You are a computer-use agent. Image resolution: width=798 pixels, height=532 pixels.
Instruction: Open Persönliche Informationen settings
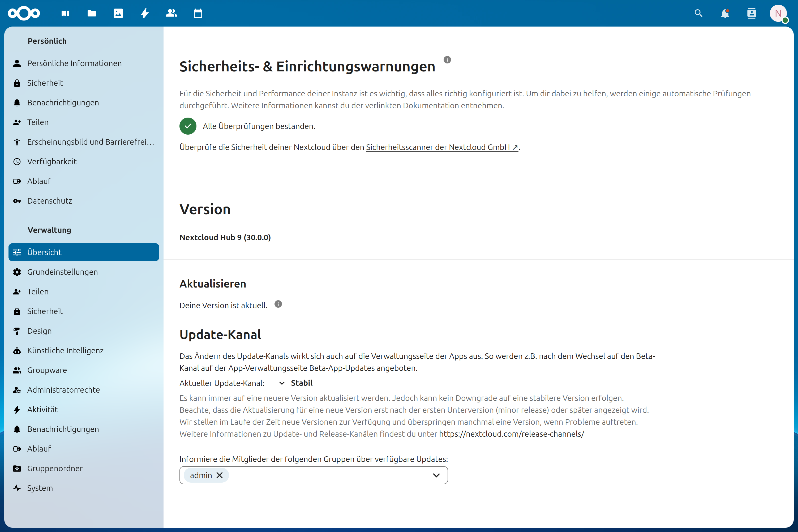pyautogui.click(x=84, y=63)
